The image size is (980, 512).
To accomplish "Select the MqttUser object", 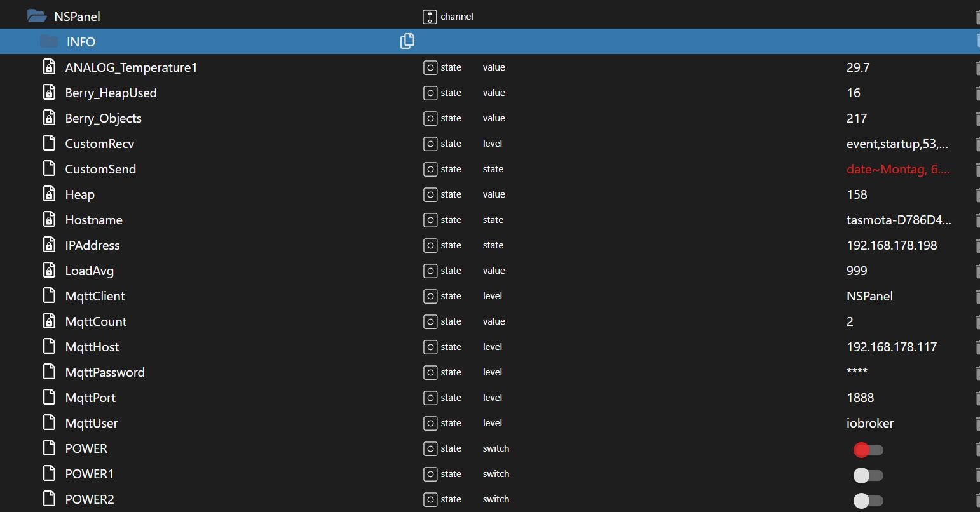I will click(x=91, y=423).
